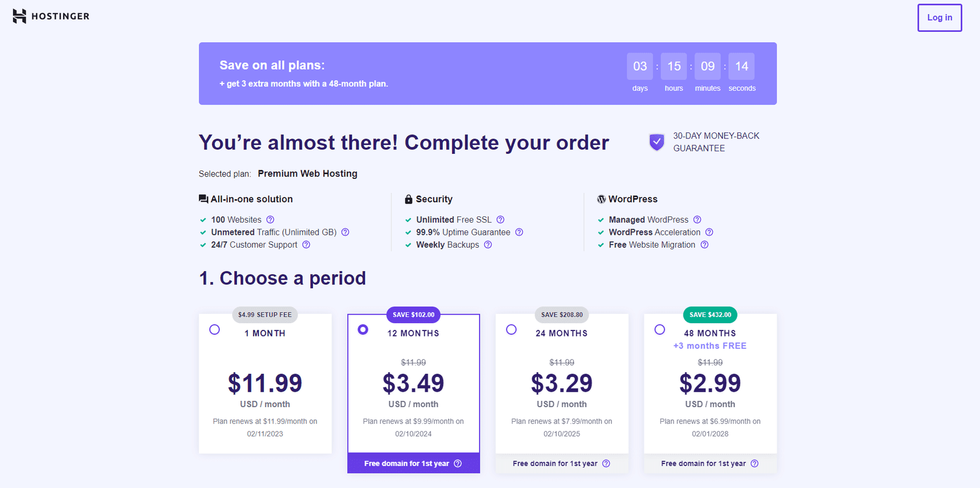This screenshot has height=488, width=980.
Task: Click 12-month free domain help icon
Action: [x=458, y=463]
